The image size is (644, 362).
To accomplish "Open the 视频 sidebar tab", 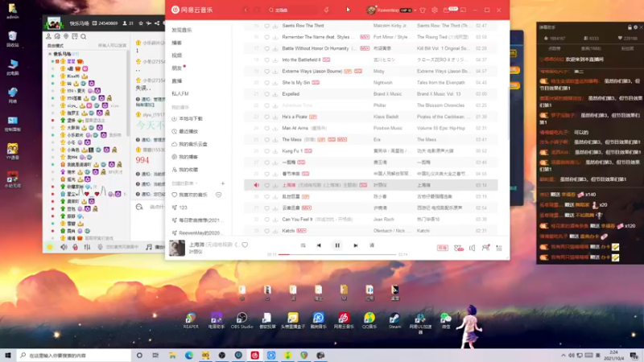I will [x=176, y=56].
